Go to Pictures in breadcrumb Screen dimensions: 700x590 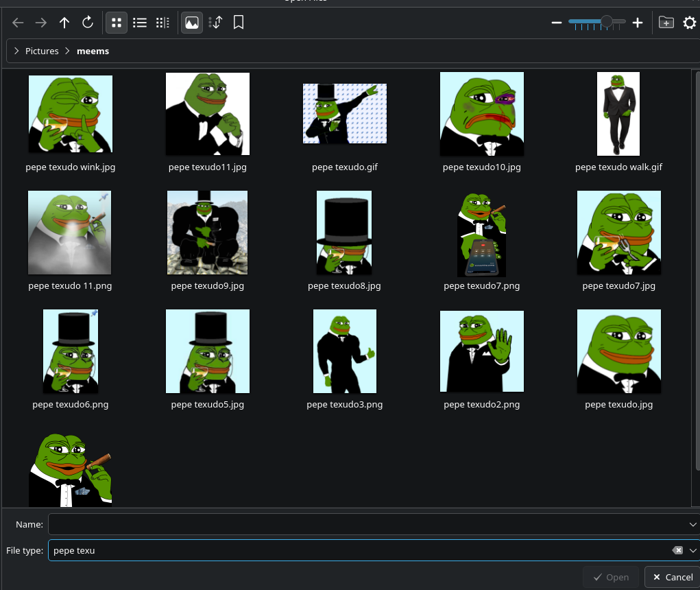(42, 51)
